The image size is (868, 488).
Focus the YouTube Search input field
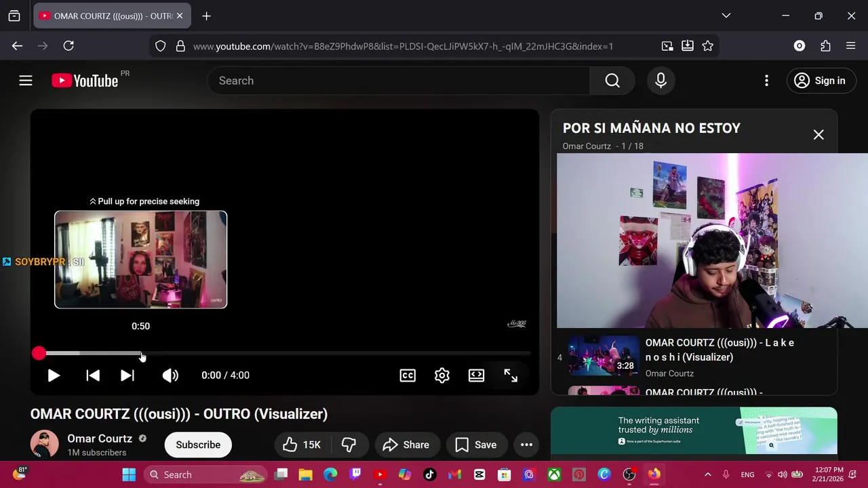point(399,81)
